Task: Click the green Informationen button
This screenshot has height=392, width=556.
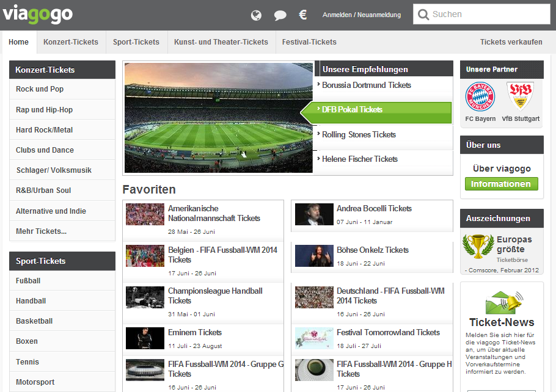Action: coord(502,184)
